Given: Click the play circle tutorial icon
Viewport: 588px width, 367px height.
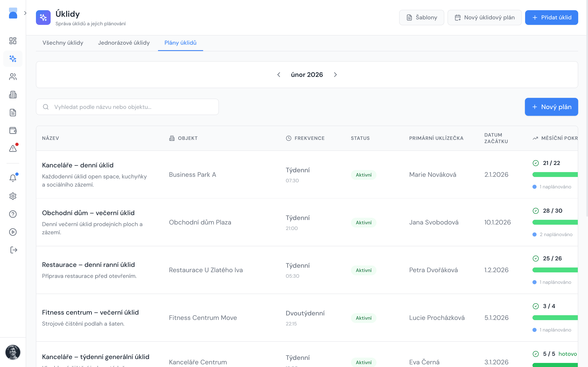Looking at the screenshot, I should (13, 232).
